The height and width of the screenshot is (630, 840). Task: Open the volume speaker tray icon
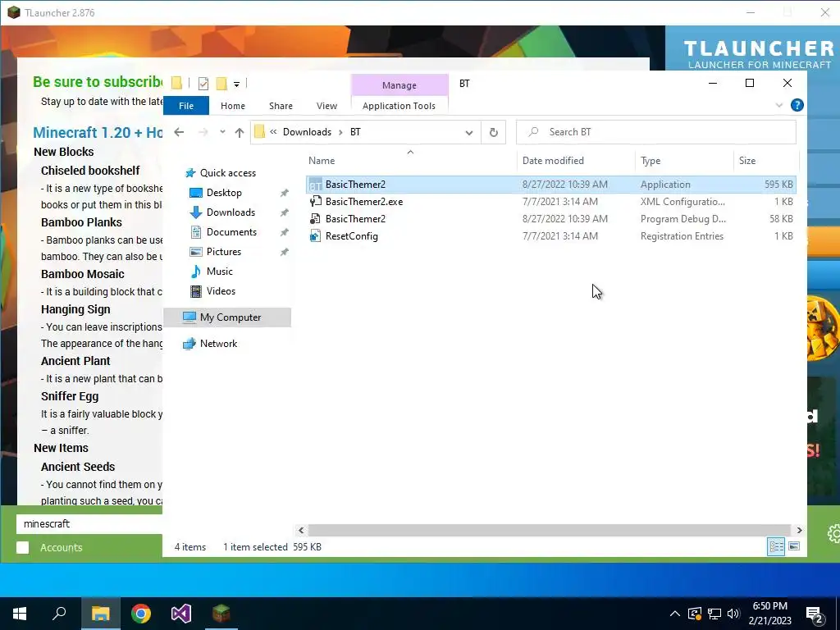point(733,614)
